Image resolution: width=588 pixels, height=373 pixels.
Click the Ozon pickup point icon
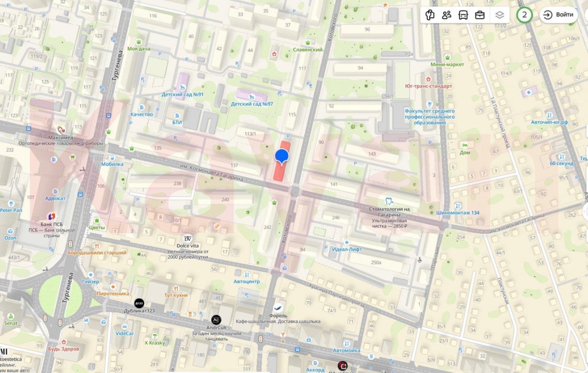pos(10,231)
